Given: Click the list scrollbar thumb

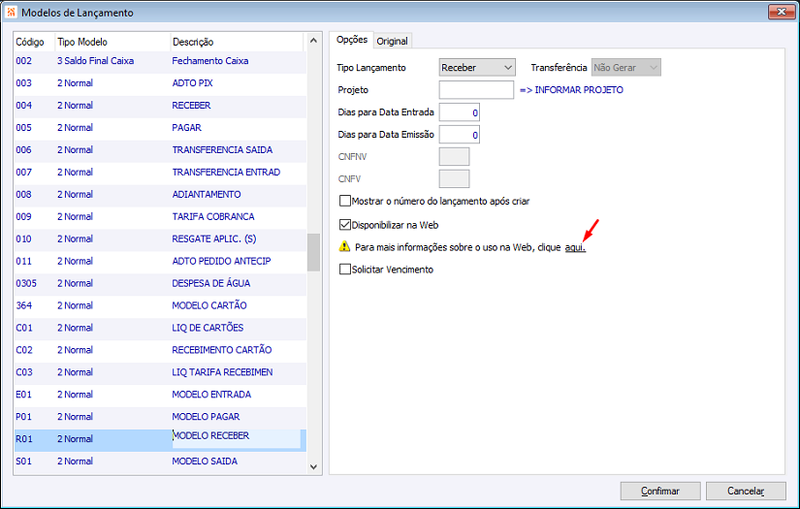Looking at the screenshot, I should [x=313, y=252].
